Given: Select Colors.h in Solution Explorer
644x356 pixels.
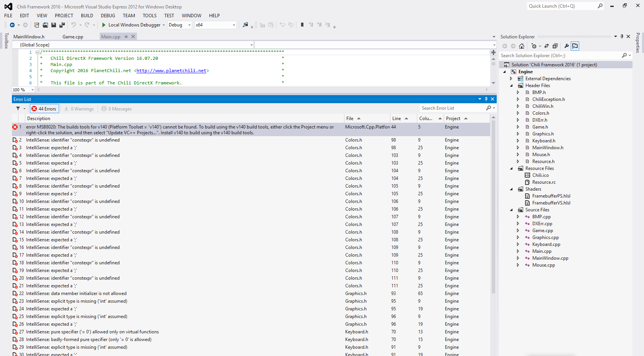Looking at the screenshot, I should tap(541, 113).
